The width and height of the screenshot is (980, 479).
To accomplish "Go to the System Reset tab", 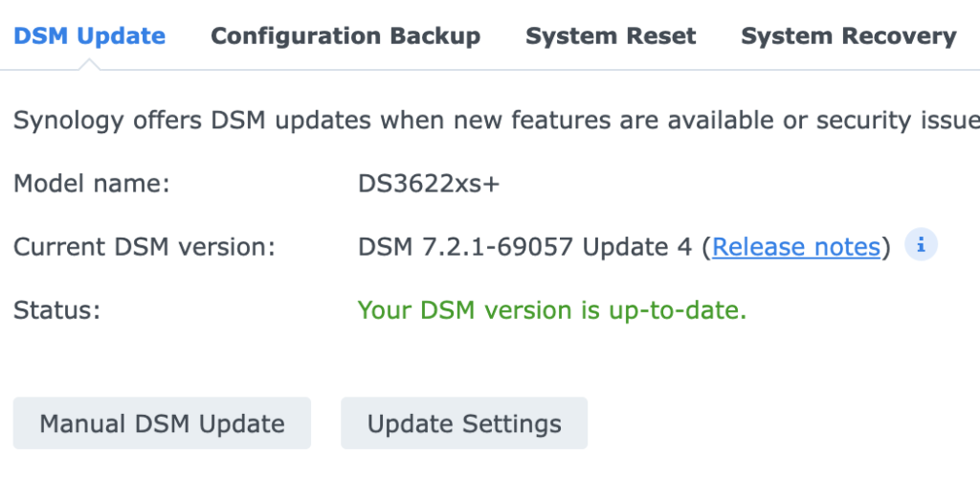I will coord(611,36).
